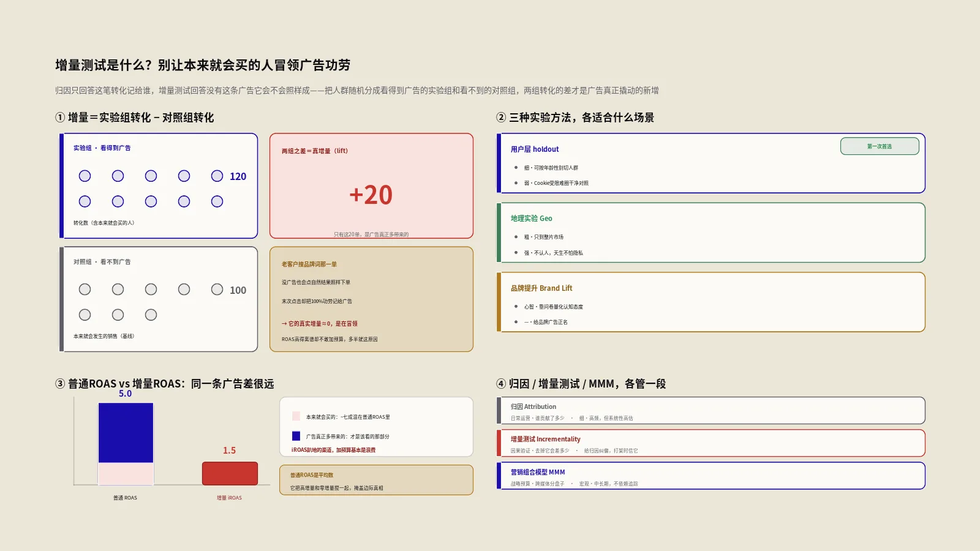Click the 5.0 bar value label
The width and height of the screenshot is (980, 551).
(x=126, y=394)
